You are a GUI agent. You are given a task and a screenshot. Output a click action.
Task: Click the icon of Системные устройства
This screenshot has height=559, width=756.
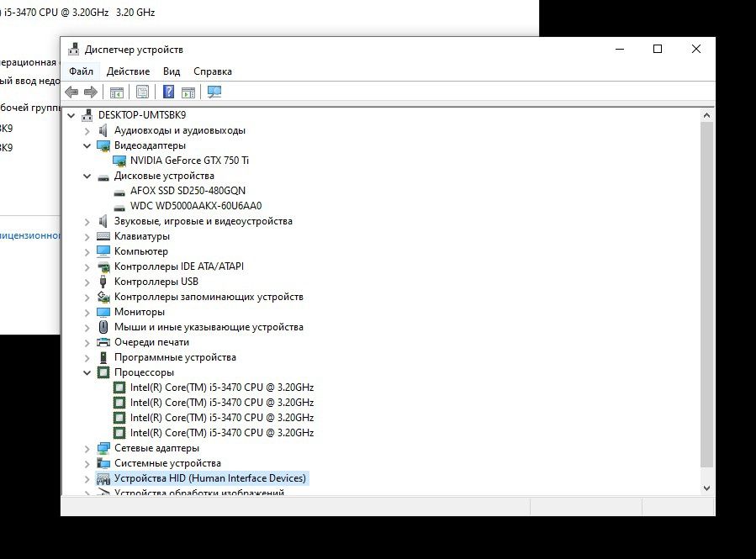pos(103,463)
